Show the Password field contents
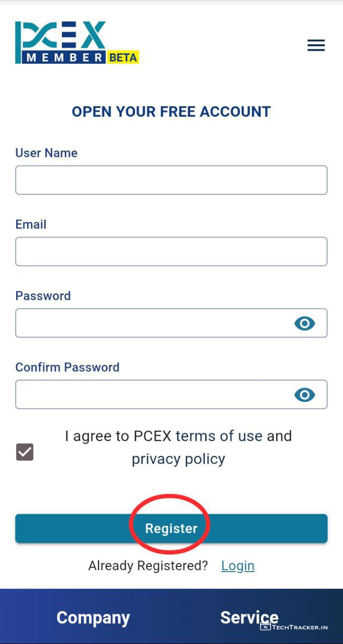 [x=304, y=323]
